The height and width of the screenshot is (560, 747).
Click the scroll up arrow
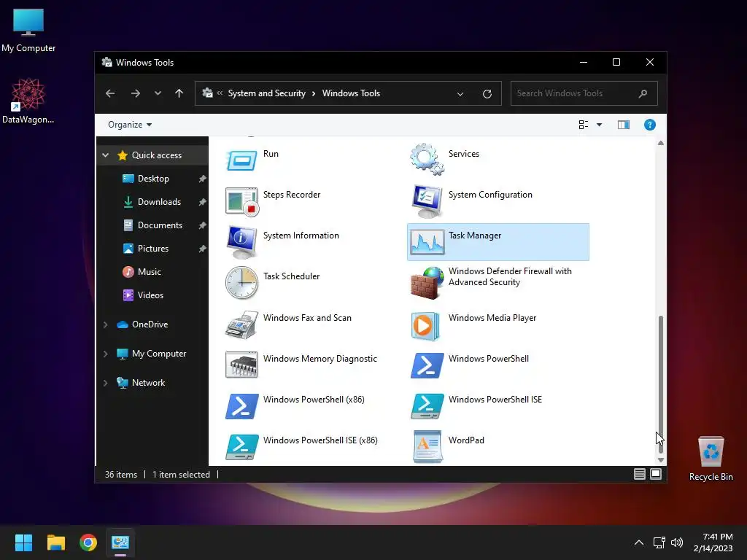pos(660,143)
